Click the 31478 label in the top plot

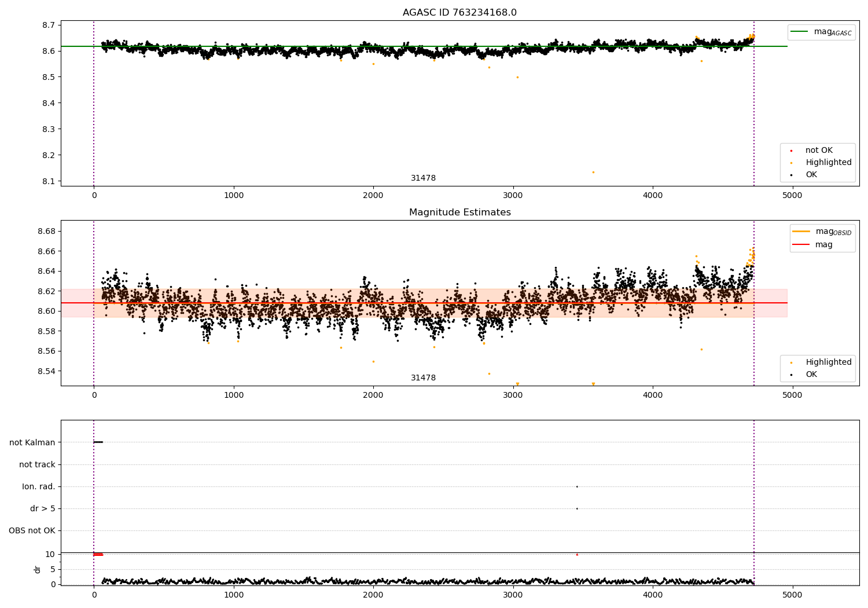(423, 178)
